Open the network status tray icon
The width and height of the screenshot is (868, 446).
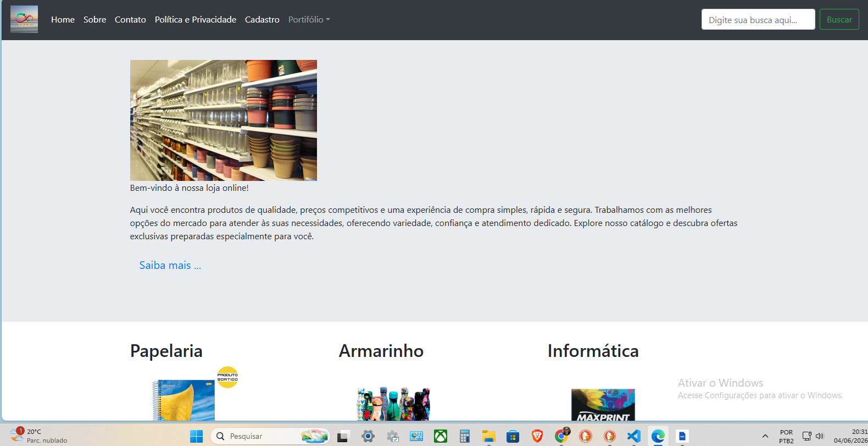807,436
